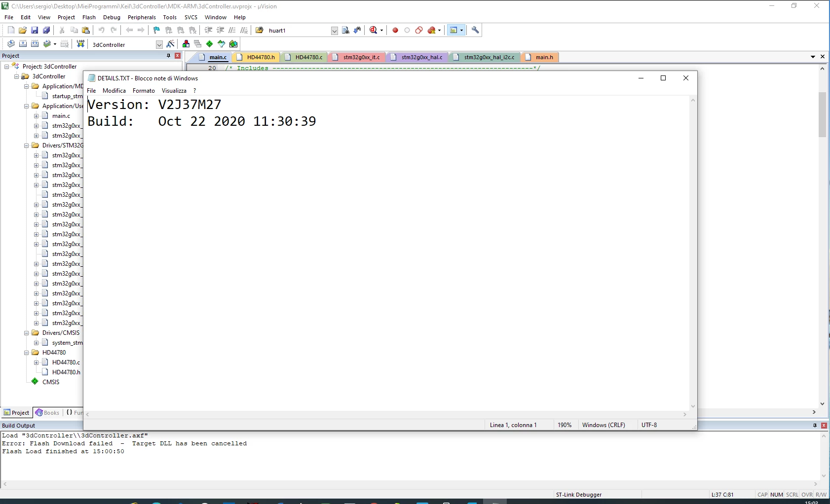Open the window layout dropdown arrow
This screenshot has height=504, width=830.
(x=461, y=31)
